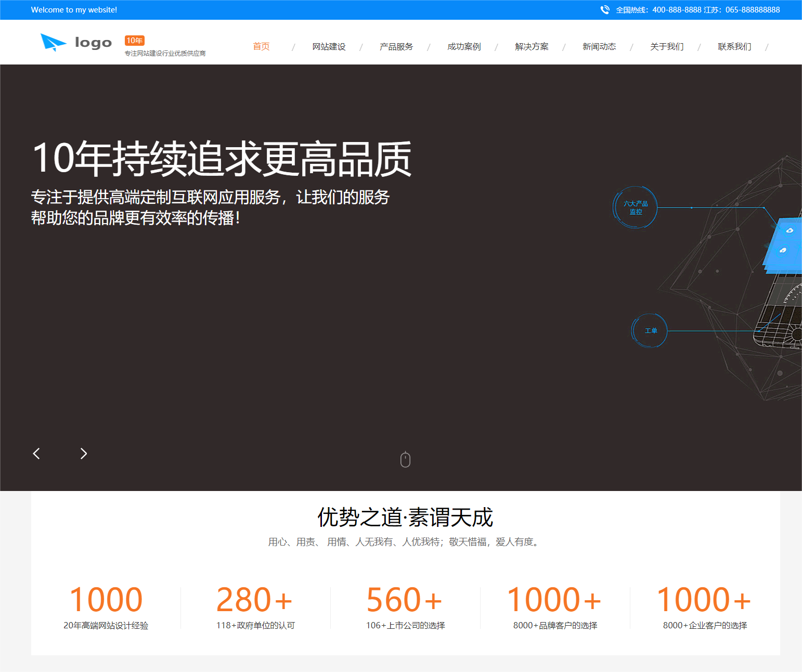Click the Welcome to my website text
This screenshot has height=672, width=802.
[x=74, y=10]
